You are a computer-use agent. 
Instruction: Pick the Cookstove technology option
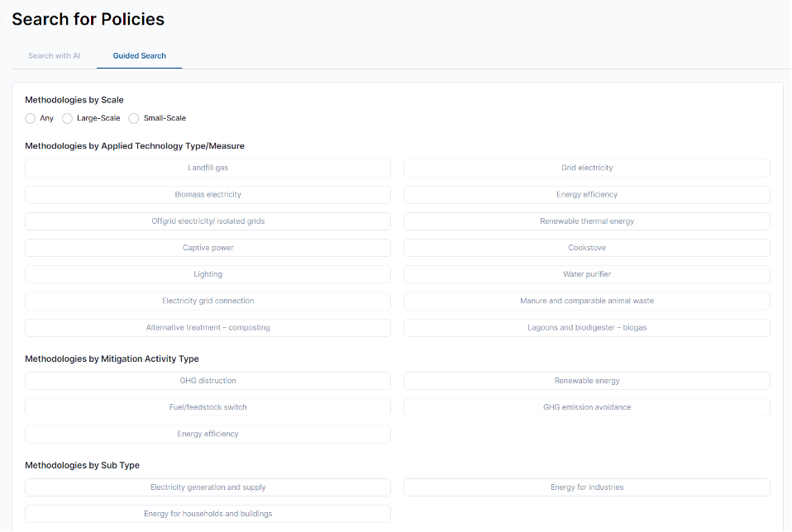point(586,248)
